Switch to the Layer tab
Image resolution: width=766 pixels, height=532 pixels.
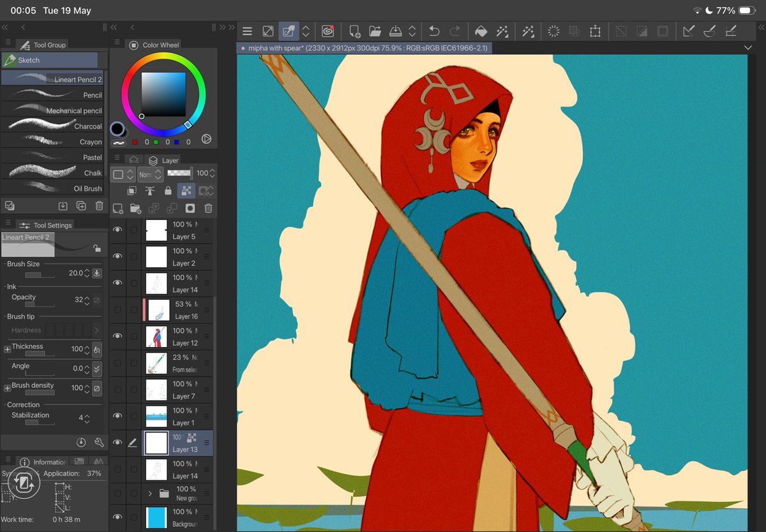pyautogui.click(x=163, y=160)
